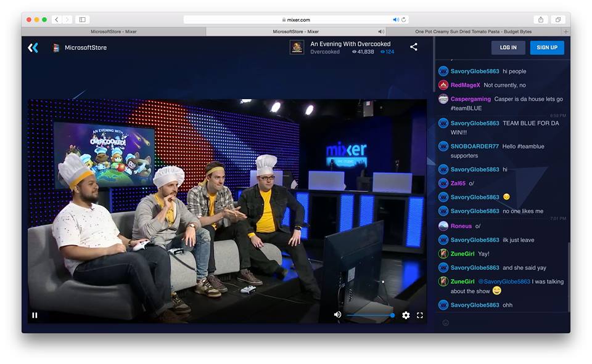
Task: Click 'no one likes me' chat message
Action: (523, 211)
